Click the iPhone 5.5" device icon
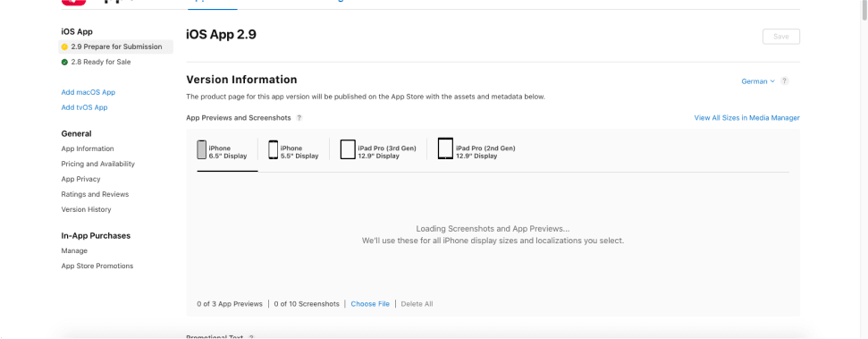The image size is (868, 339). (x=273, y=149)
